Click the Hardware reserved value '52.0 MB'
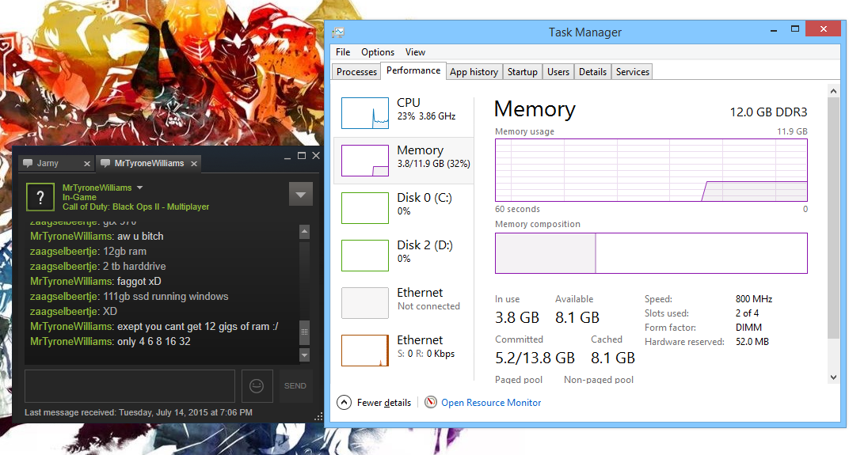 [752, 342]
